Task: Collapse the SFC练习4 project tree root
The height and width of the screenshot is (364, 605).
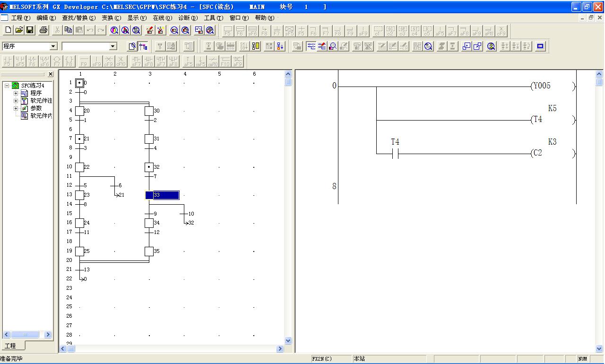Action: point(7,86)
